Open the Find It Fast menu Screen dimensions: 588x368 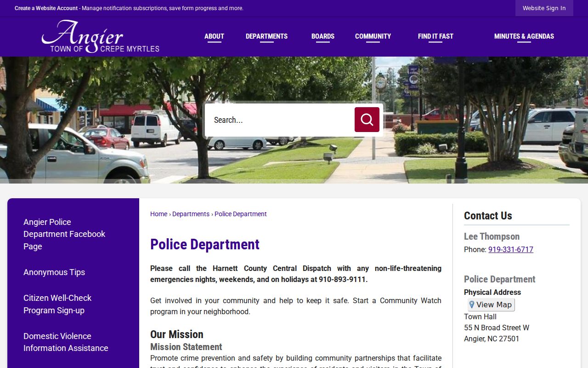pos(435,36)
